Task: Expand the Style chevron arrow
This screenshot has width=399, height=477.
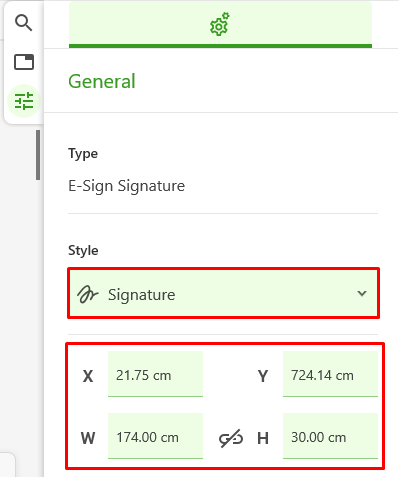Action: pyautogui.click(x=362, y=293)
